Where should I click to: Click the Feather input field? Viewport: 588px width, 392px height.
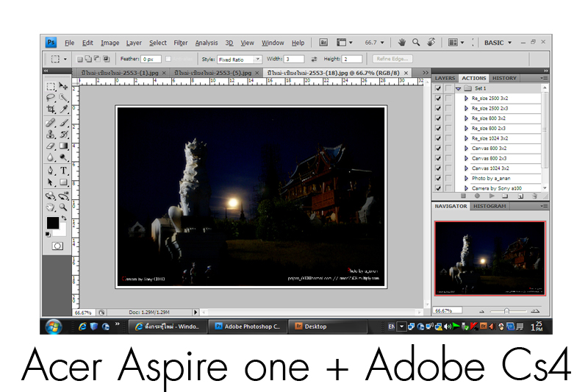151,59
